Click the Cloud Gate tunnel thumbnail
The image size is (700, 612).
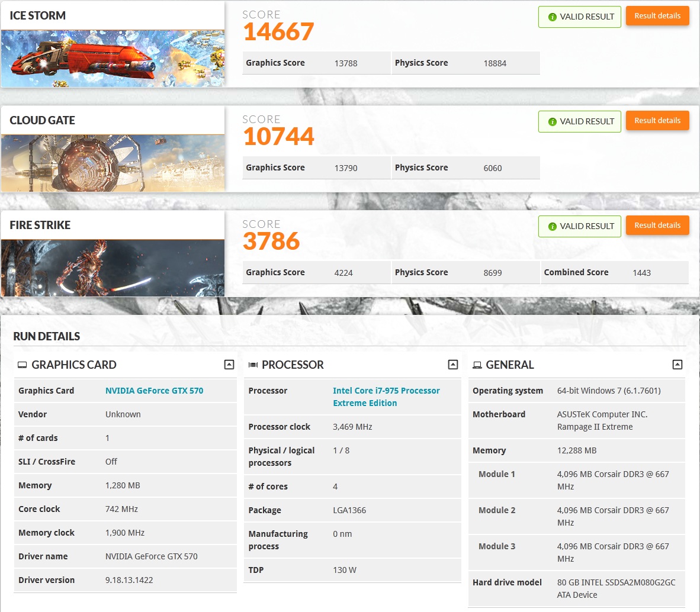(x=113, y=163)
